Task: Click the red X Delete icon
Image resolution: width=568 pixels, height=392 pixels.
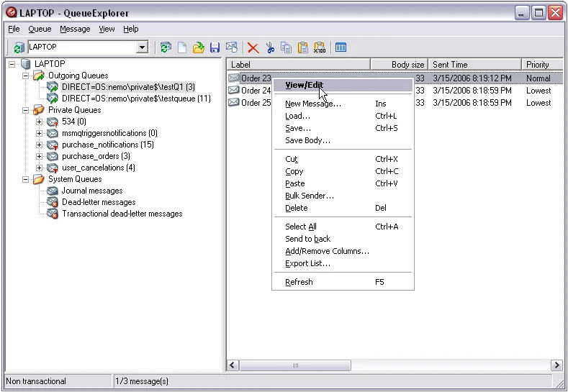Action: 253,47
